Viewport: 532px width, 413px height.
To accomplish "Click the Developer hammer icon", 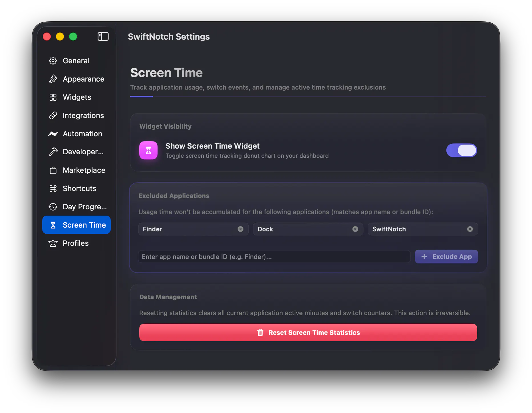I will [53, 152].
